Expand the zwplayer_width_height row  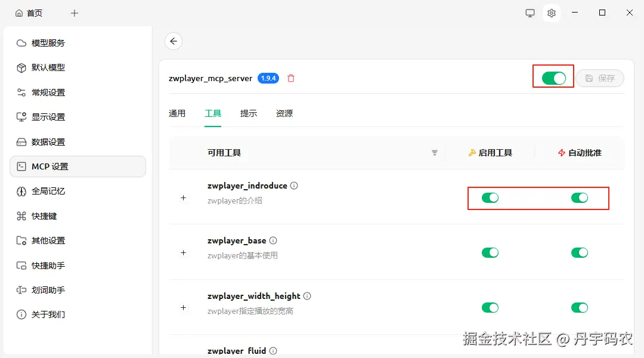click(x=183, y=307)
